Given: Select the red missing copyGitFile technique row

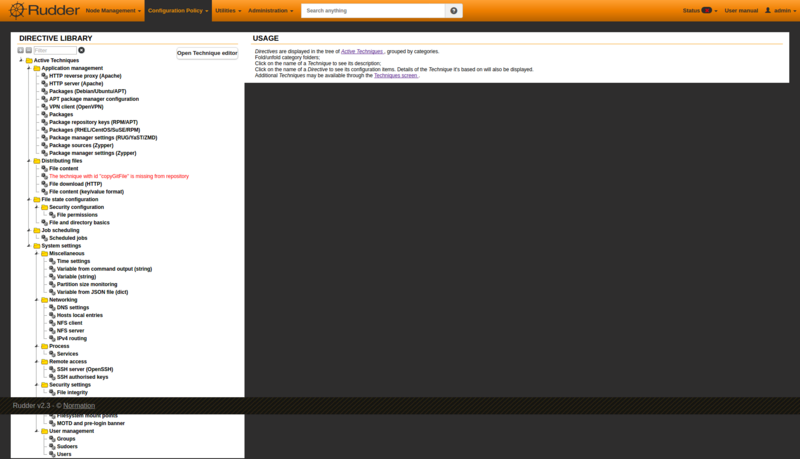Looking at the screenshot, I should (119, 176).
